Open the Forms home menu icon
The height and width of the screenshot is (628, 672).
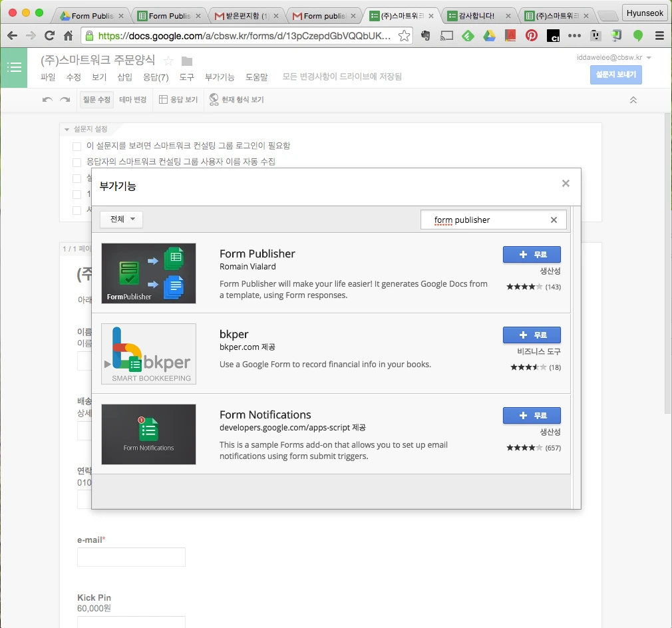(x=14, y=67)
